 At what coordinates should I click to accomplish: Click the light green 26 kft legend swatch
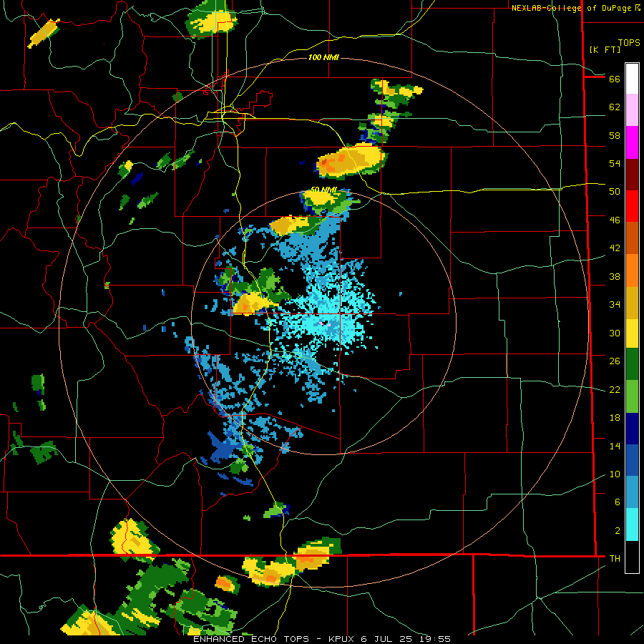click(x=632, y=396)
